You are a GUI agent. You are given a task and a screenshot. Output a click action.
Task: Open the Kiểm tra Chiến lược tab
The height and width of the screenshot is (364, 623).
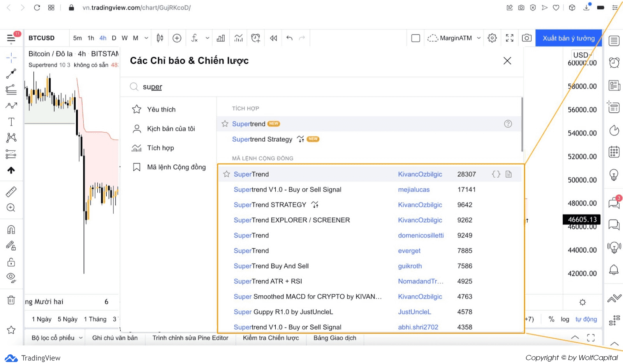coord(271,338)
